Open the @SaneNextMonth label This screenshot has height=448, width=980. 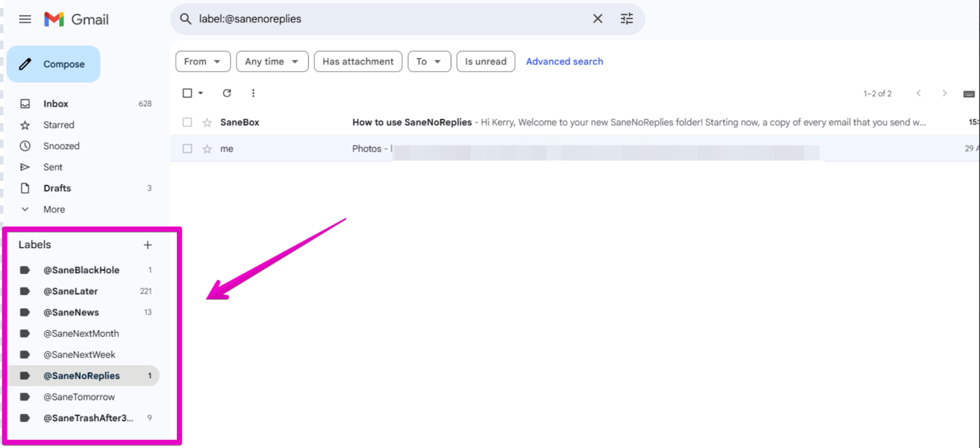[x=82, y=333]
